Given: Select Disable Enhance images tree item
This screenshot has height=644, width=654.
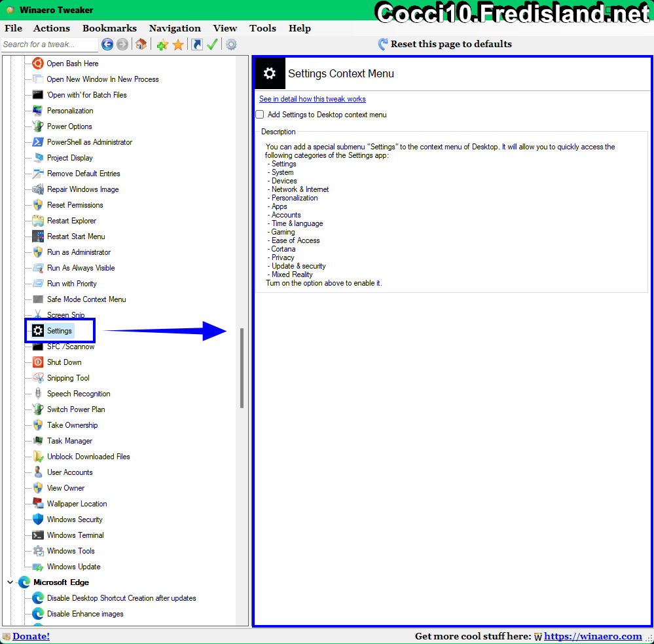Looking at the screenshot, I should pos(85,613).
